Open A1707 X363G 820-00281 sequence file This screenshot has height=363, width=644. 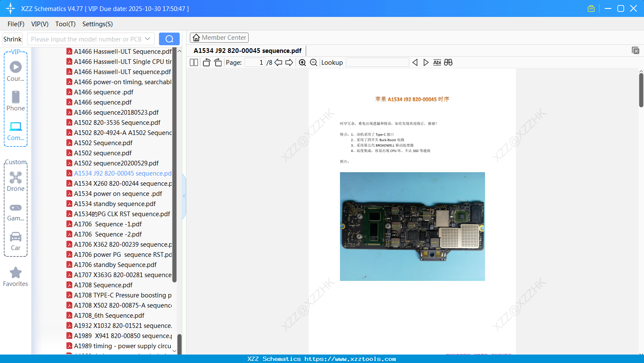pyautogui.click(x=119, y=275)
